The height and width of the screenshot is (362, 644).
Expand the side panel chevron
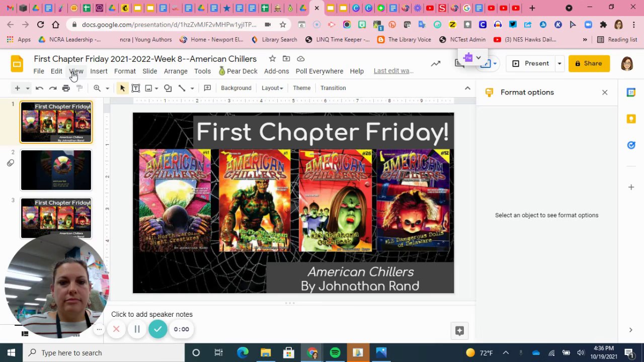coord(630,330)
